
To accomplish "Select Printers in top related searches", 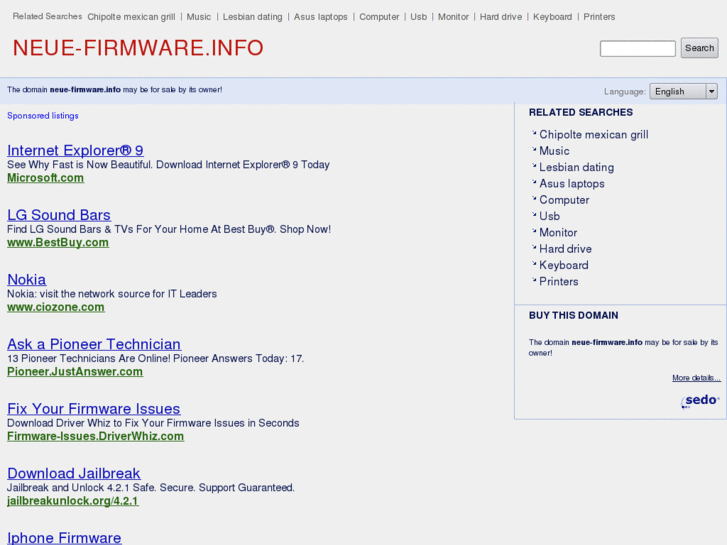I will [x=599, y=17].
